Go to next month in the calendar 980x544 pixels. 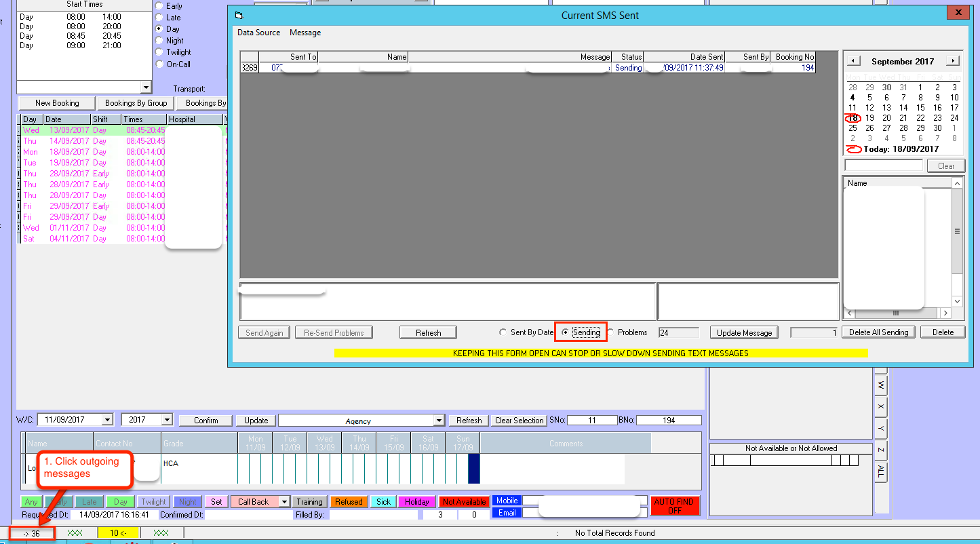953,61
